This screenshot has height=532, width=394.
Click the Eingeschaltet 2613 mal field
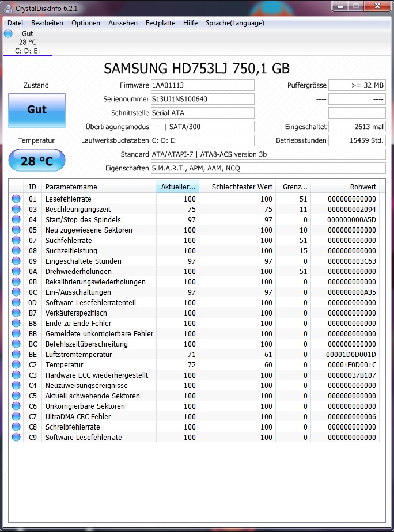(x=357, y=127)
